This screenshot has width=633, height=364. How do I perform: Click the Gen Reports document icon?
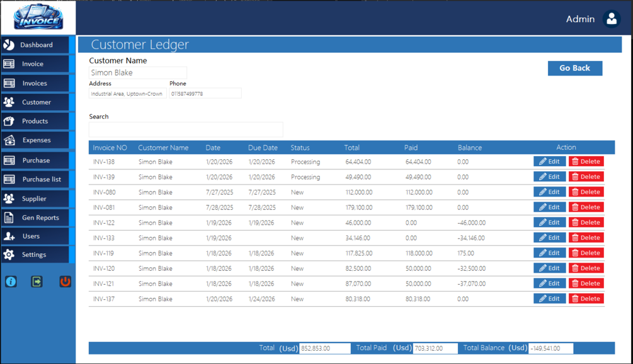click(x=9, y=217)
